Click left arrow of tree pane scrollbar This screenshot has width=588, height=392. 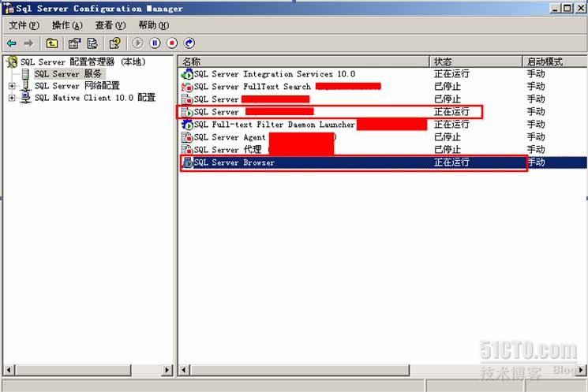pyautogui.click(x=9, y=370)
